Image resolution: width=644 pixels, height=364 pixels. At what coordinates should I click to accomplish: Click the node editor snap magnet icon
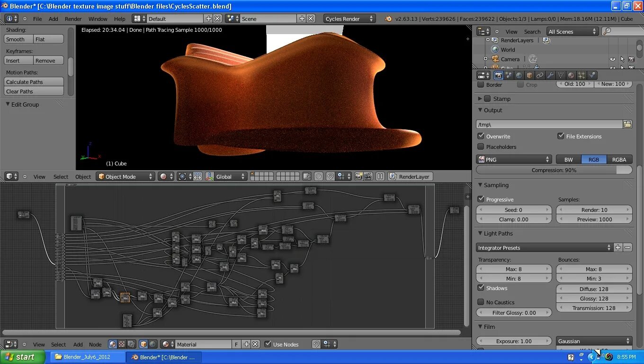[316, 344]
